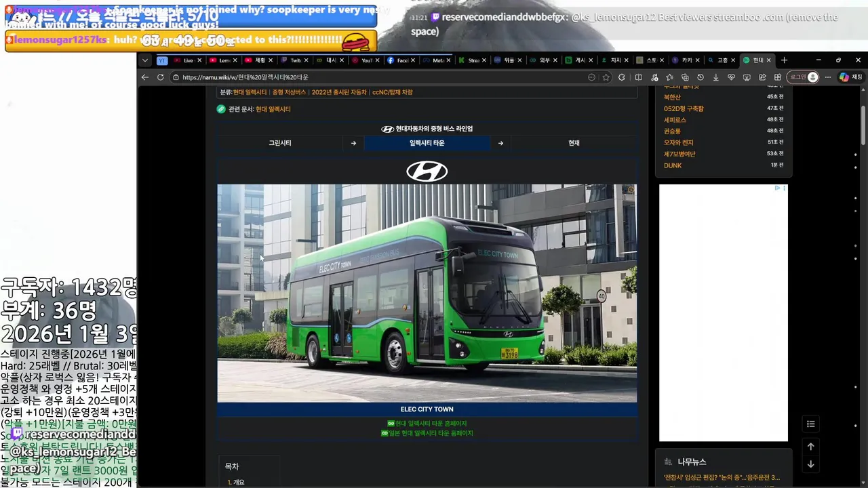Open browser extensions puzzle icon
868x488 pixels.
click(x=622, y=77)
